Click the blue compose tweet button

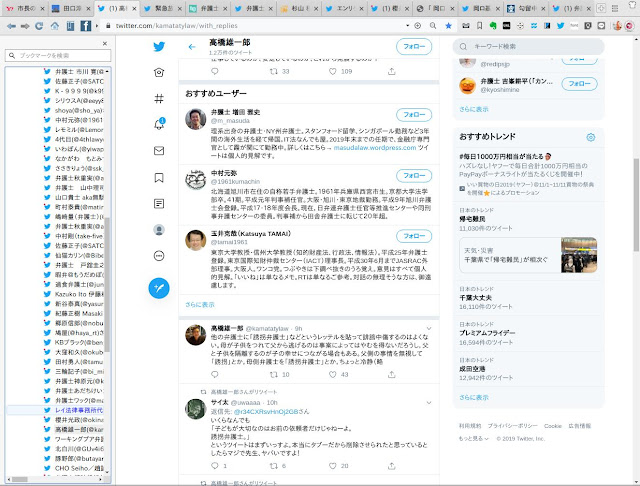pyautogui.click(x=159, y=288)
